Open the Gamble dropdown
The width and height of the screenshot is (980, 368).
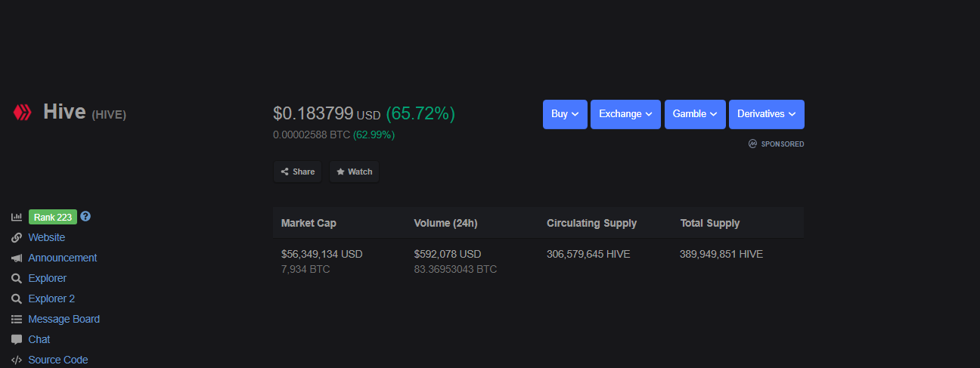tap(695, 114)
